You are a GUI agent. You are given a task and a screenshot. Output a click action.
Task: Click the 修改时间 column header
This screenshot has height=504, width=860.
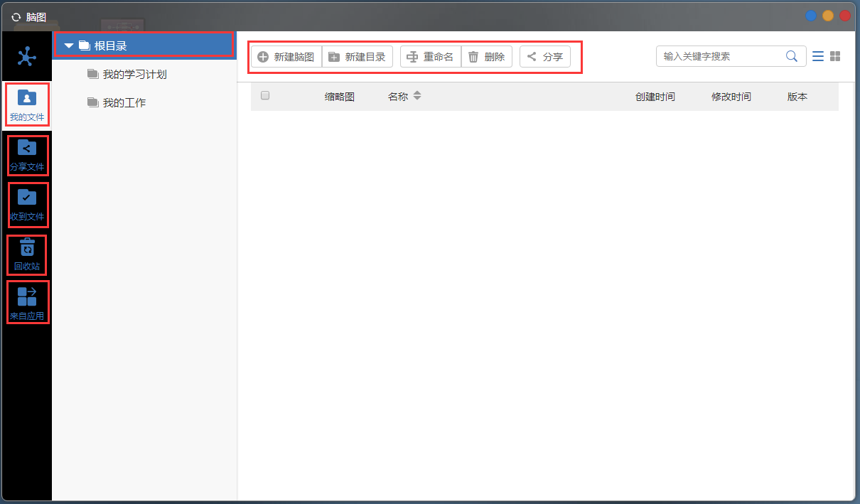(731, 97)
